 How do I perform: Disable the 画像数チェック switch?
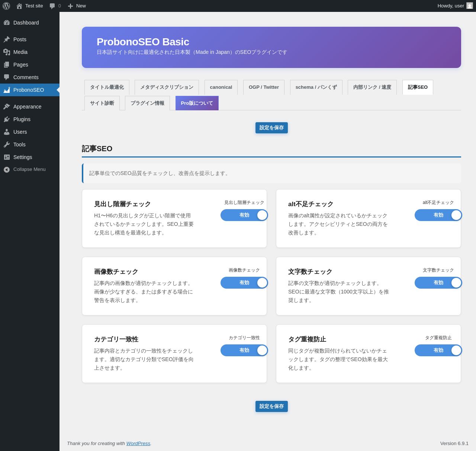(x=244, y=283)
